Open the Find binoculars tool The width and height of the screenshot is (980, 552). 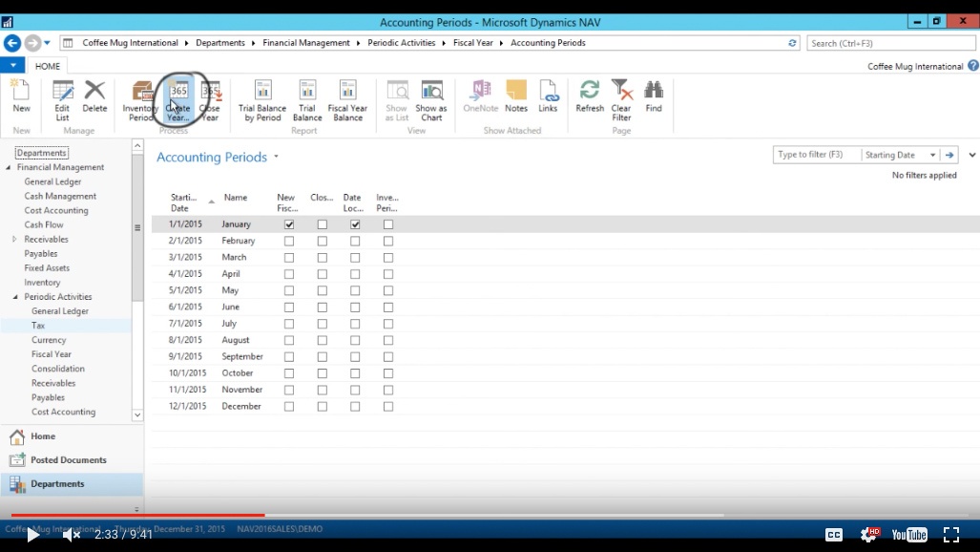coord(654,96)
